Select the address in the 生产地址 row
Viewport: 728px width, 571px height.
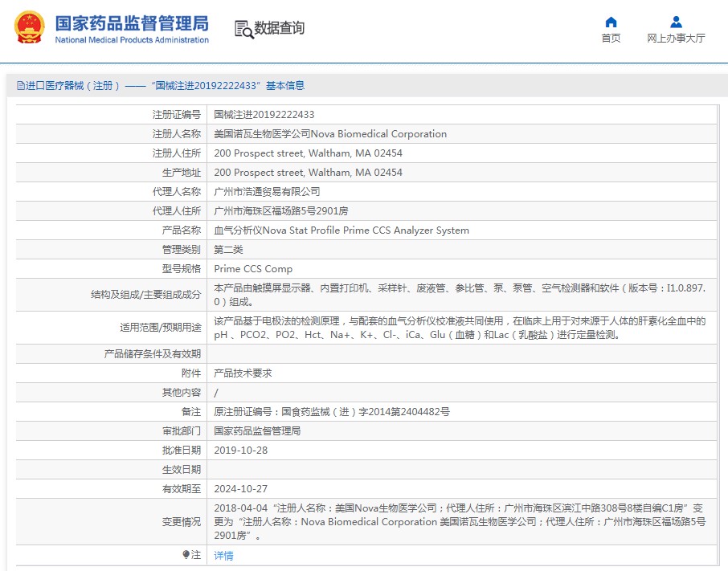tap(308, 173)
